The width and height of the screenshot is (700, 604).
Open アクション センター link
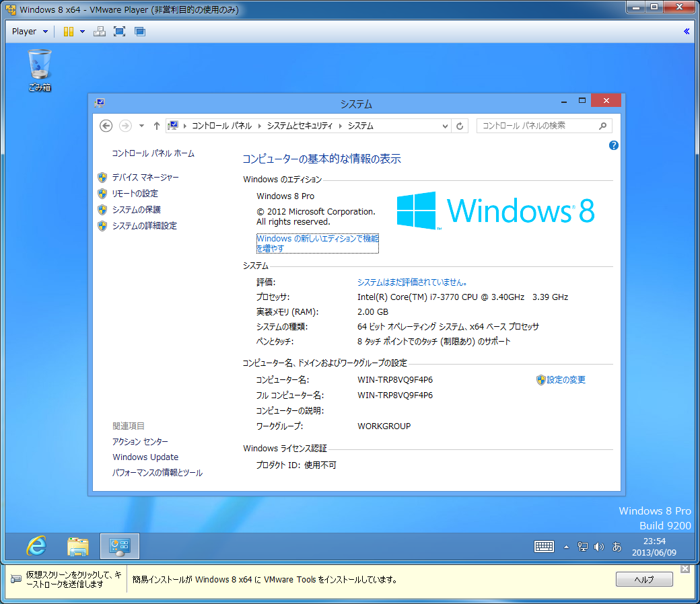(140, 442)
